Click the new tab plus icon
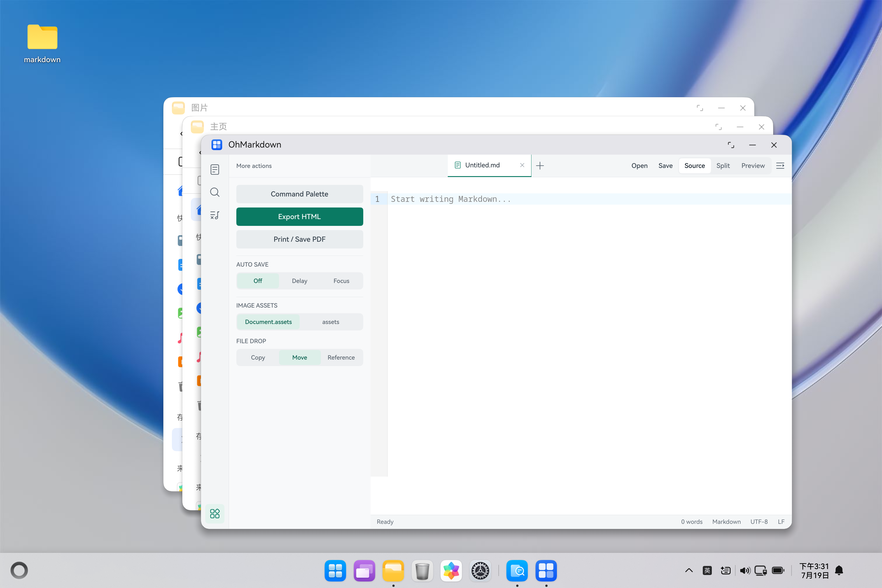Screen dimensions: 882x588 [540, 166]
